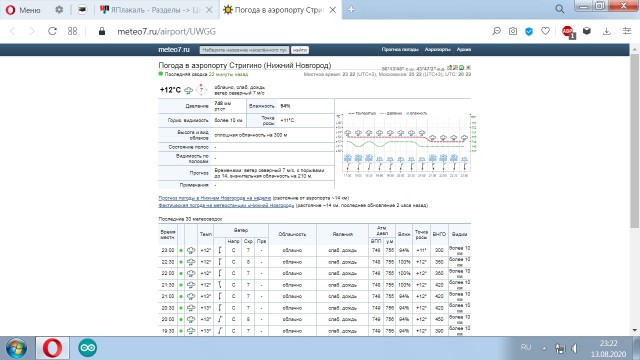Close the ЯПлакалъ tab
The width and height of the screenshot is (640, 360).
(209, 10)
